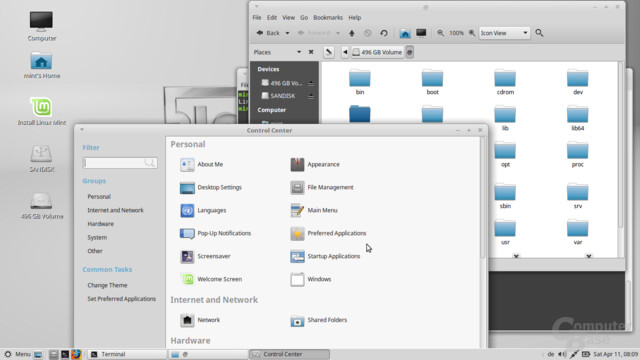The width and height of the screenshot is (640, 360).
Task: Launch Firefox from the panel
Action: click(x=76, y=354)
